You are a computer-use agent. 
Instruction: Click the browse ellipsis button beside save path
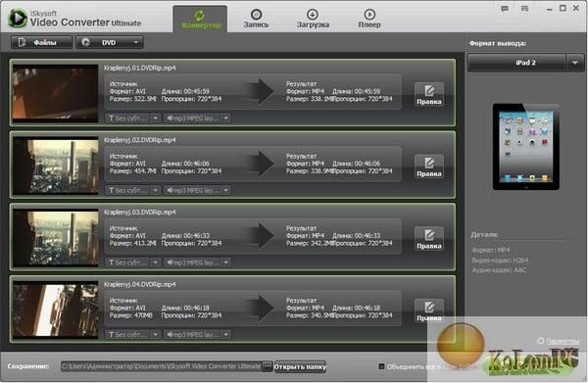(x=268, y=366)
